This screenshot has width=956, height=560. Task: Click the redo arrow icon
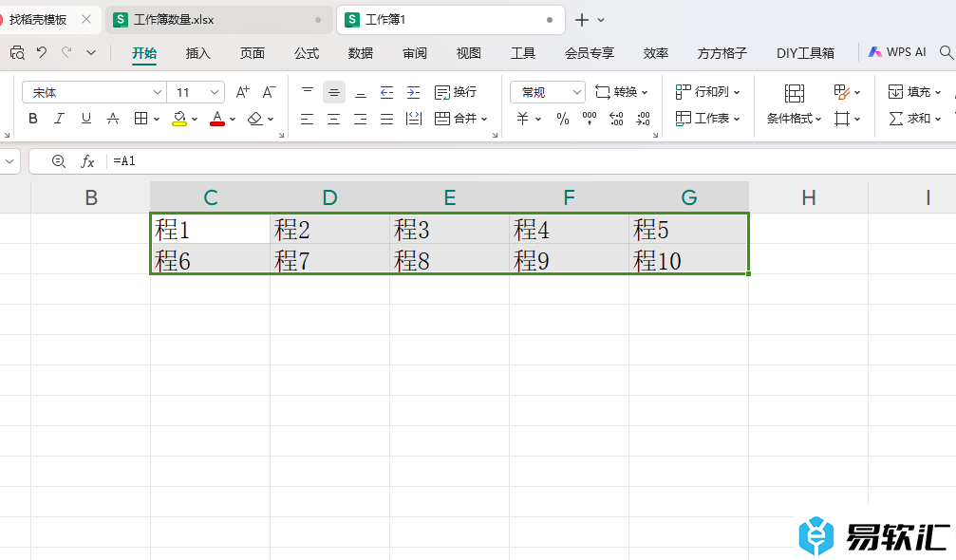(66, 52)
